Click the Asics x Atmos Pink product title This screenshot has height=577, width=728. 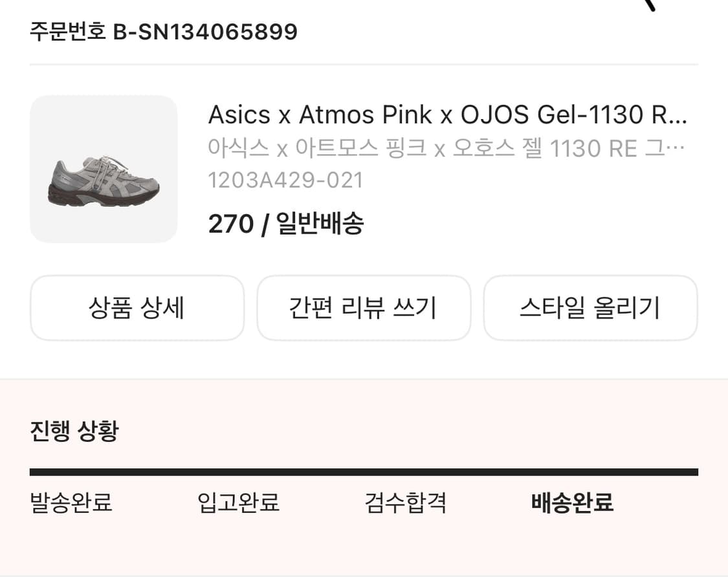click(x=447, y=115)
